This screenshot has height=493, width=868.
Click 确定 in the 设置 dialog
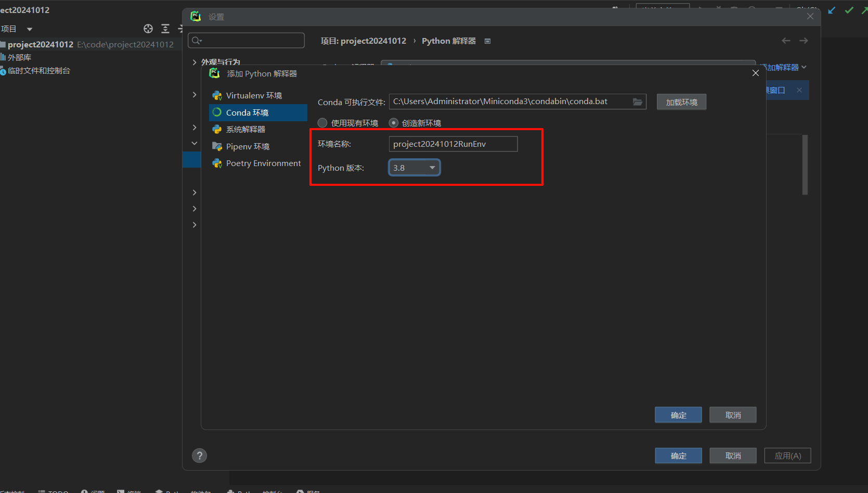point(678,456)
